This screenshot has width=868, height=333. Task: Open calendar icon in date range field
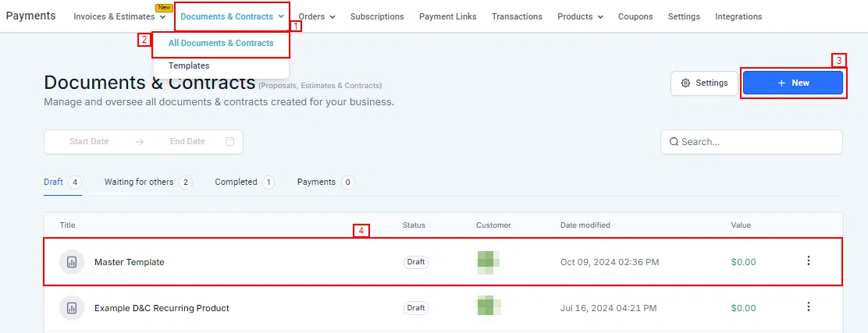229,142
